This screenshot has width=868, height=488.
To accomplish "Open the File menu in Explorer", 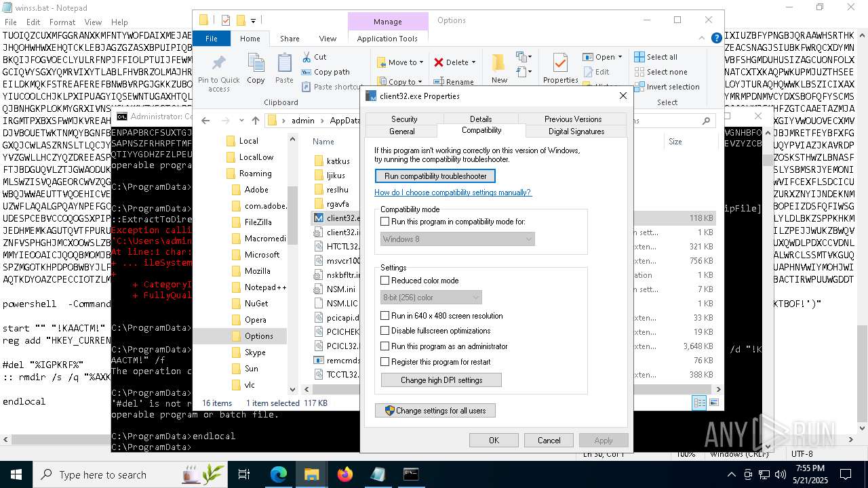I will 212,39.
